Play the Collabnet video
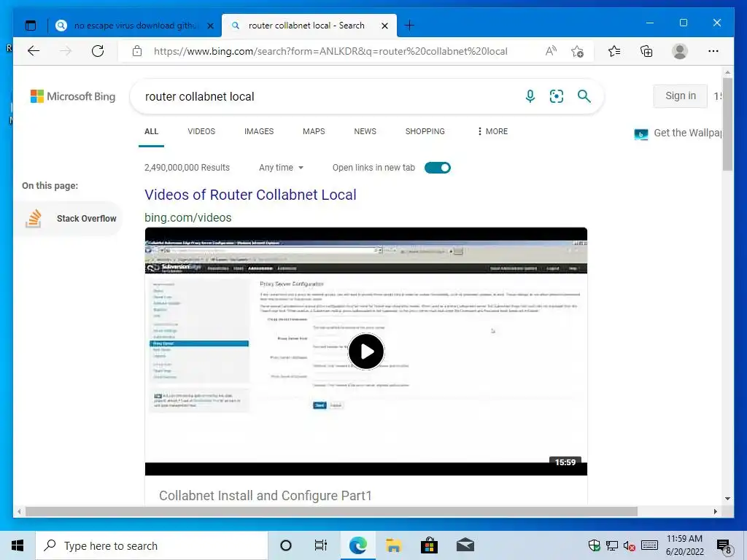The height and width of the screenshot is (560, 747). coord(366,351)
